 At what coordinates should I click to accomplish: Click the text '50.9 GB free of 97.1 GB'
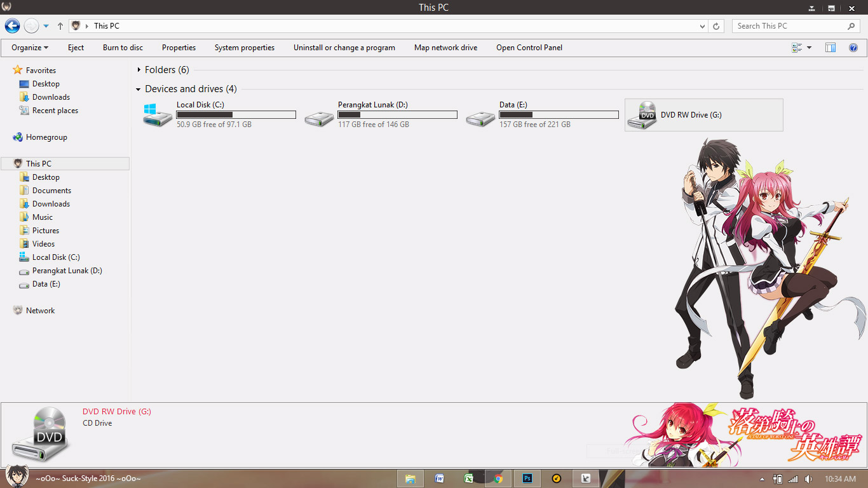[214, 125]
